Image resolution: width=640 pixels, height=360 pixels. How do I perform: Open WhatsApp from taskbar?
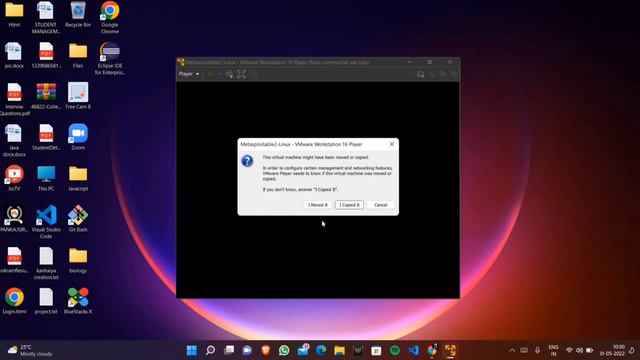[284, 350]
